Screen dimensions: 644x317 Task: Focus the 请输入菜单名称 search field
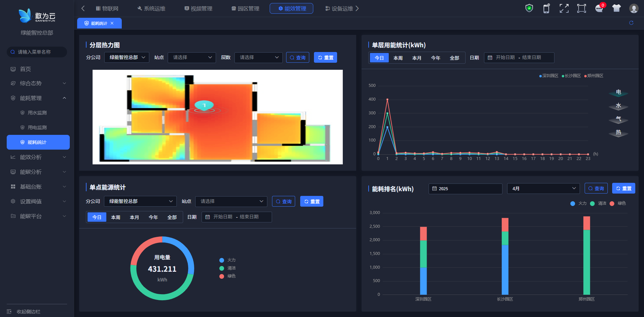pos(37,52)
